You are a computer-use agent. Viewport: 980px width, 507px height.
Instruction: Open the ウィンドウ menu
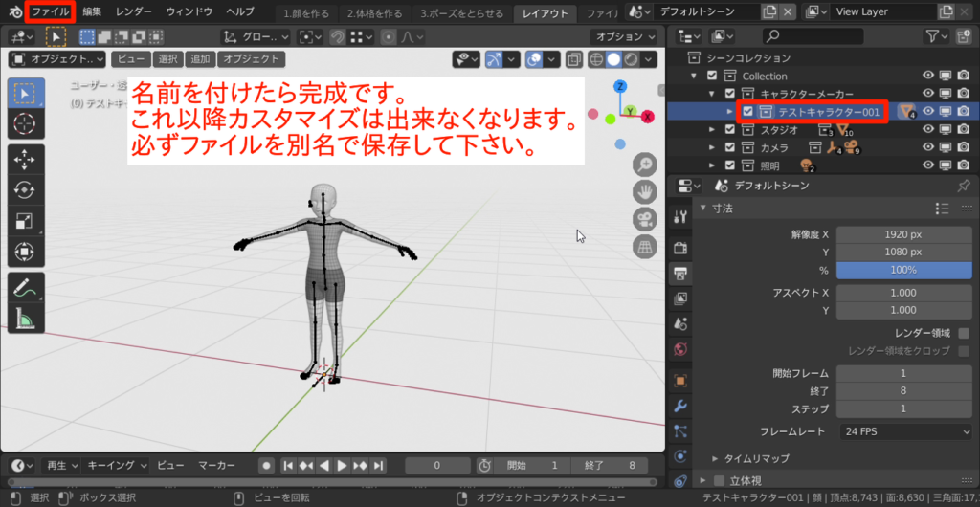click(189, 11)
